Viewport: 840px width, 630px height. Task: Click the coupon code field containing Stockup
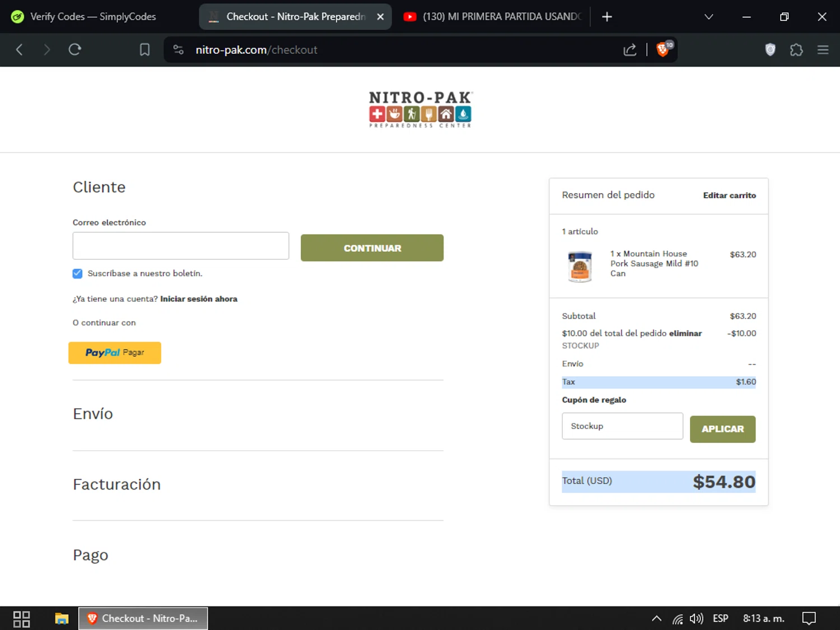pyautogui.click(x=622, y=426)
